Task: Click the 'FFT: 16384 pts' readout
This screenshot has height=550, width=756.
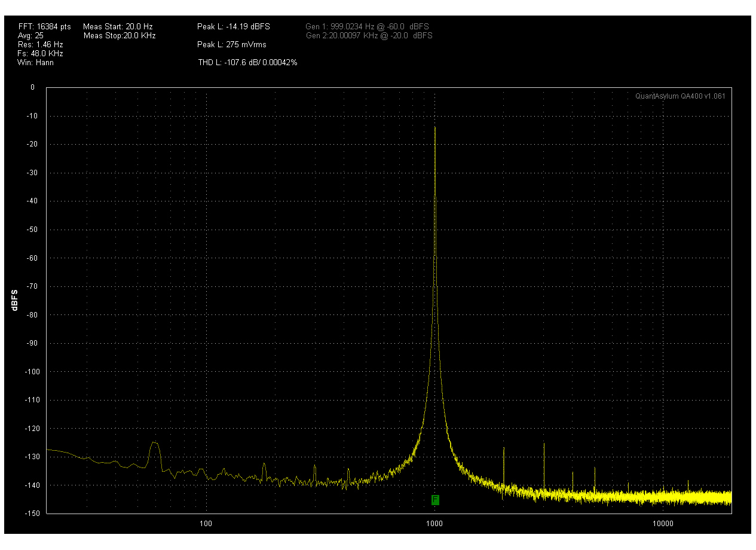Action: [44, 27]
